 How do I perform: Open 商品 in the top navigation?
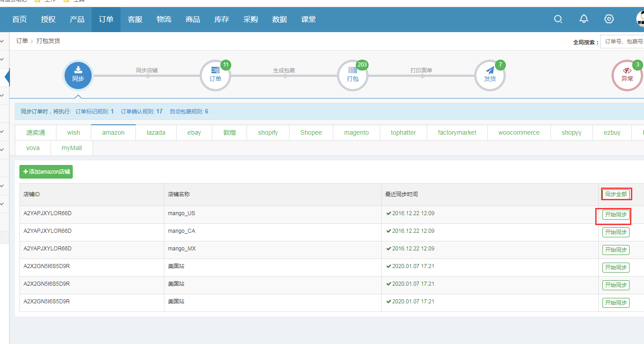(x=193, y=19)
